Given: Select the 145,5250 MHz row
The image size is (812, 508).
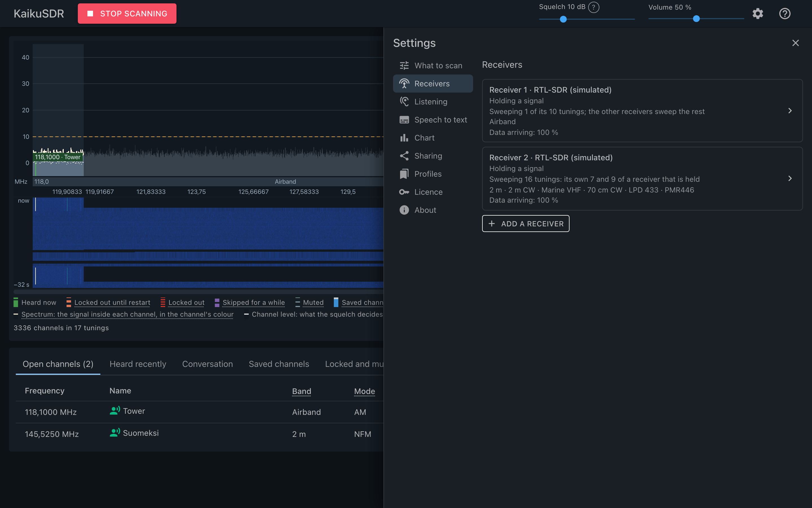Looking at the screenshot, I should (200, 434).
